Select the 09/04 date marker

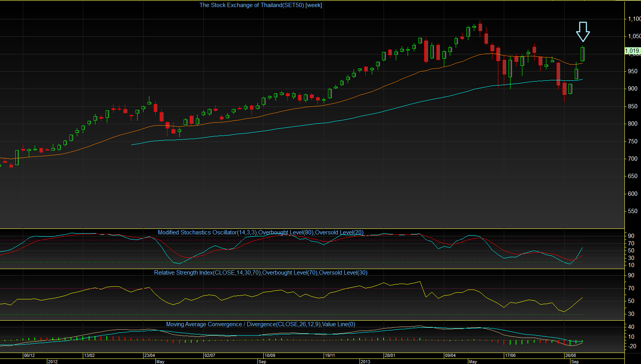(450, 355)
